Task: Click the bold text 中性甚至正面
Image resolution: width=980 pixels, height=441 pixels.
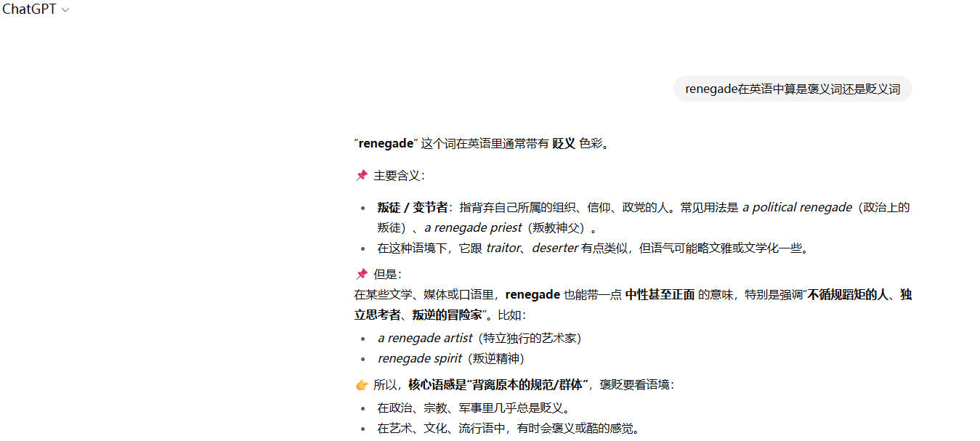Action: [x=660, y=294]
